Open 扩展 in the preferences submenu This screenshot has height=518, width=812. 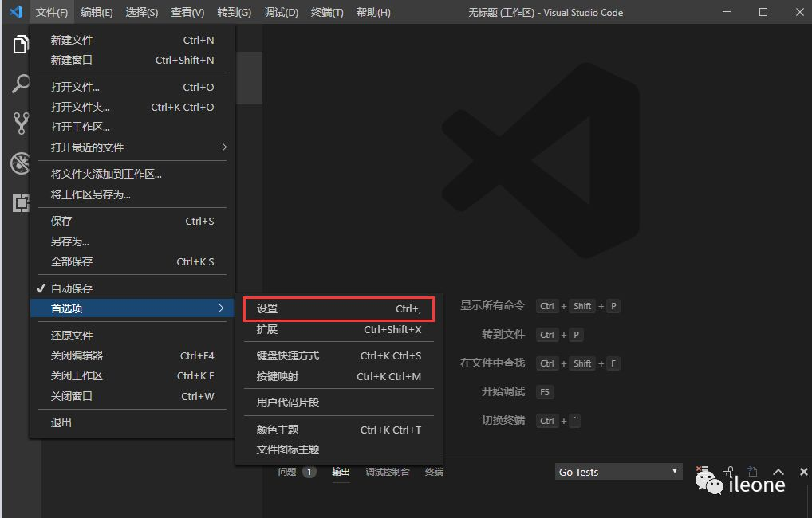339,330
